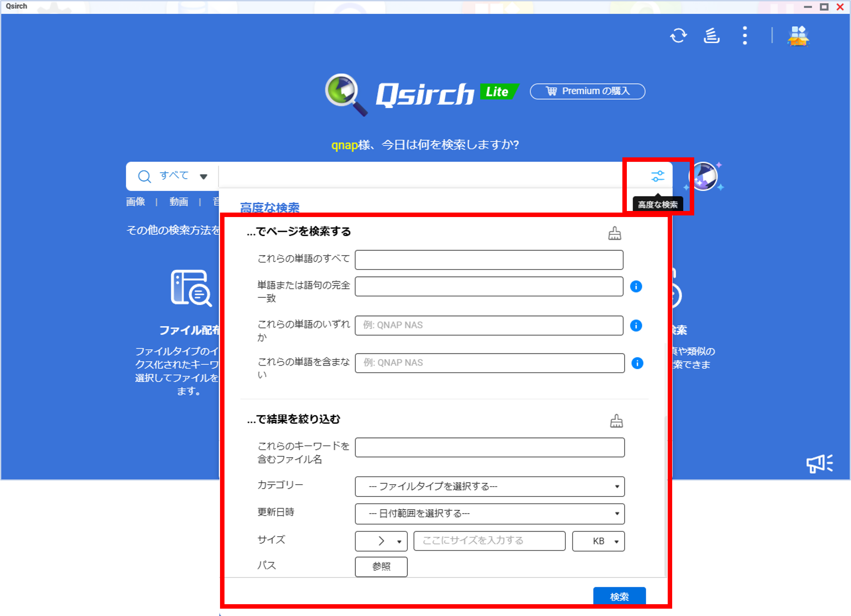The image size is (851, 616).
Task: Open the app center boxes icon
Action: [x=798, y=36]
